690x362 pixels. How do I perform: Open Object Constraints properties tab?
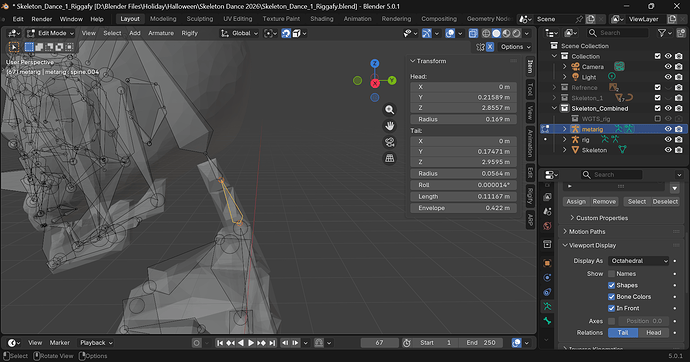pos(547,292)
